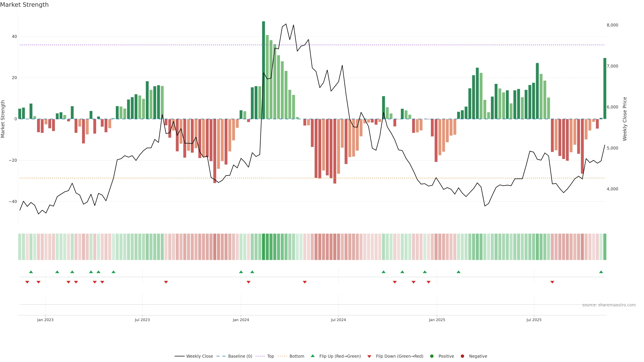
Task: Click Flip Down red triangle in legend
Action: click(x=369, y=356)
